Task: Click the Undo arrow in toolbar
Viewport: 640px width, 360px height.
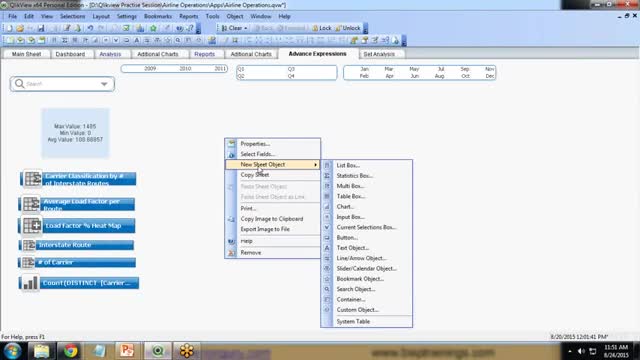Action: [x=90, y=28]
